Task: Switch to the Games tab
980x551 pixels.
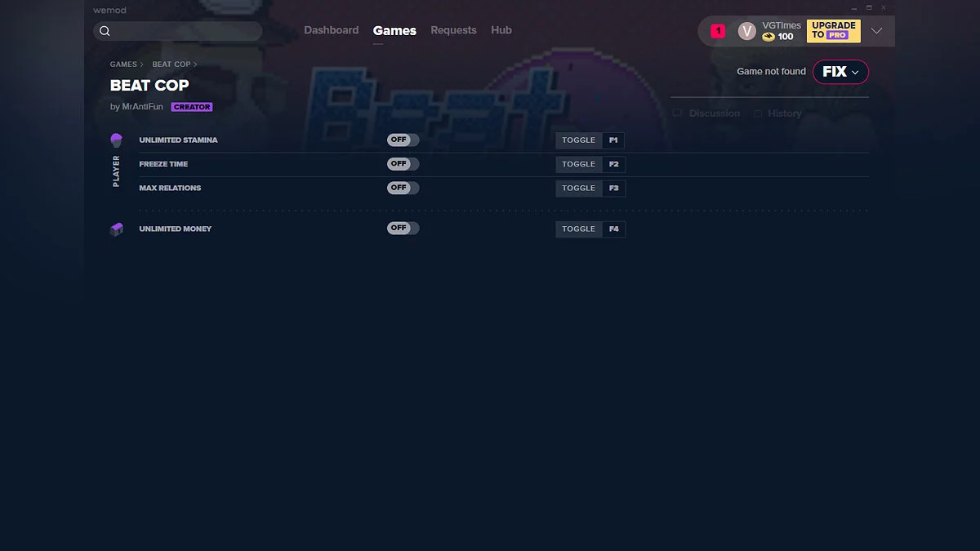Action: click(394, 30)
